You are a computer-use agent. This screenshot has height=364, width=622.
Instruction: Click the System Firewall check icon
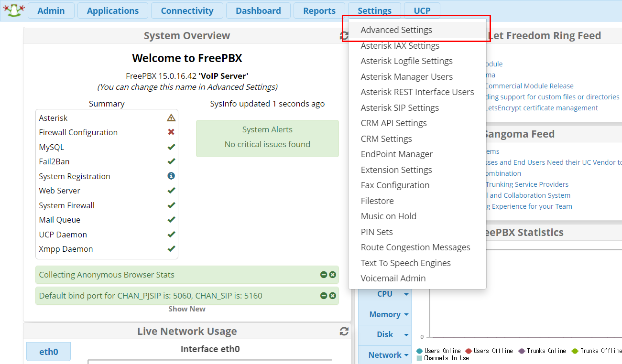point(171,205)
